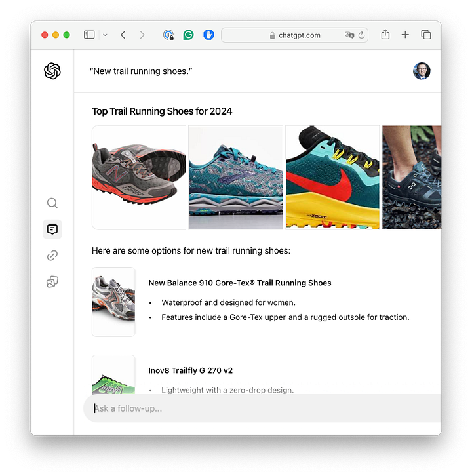Maximize the Safari window
472x476 pixels.
pyautogui.click(x=66, y=35)
